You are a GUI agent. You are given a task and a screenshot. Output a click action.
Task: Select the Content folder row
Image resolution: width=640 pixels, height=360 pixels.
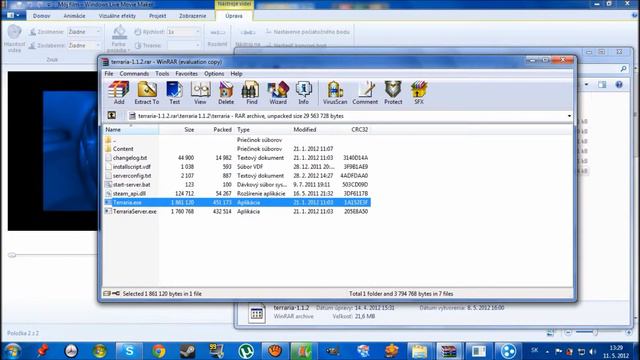[237, 149]
